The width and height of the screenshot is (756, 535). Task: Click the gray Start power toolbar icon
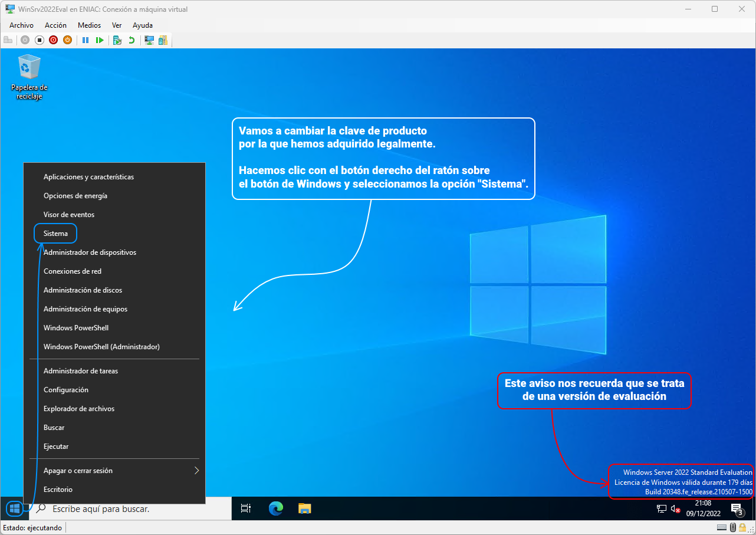[25, 40]
